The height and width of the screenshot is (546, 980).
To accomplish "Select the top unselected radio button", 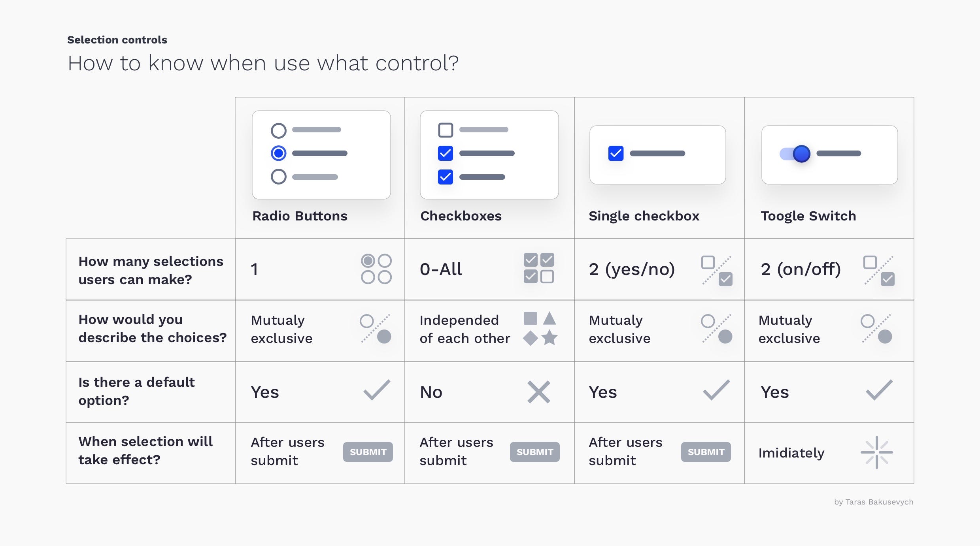I will coord(278,130).
